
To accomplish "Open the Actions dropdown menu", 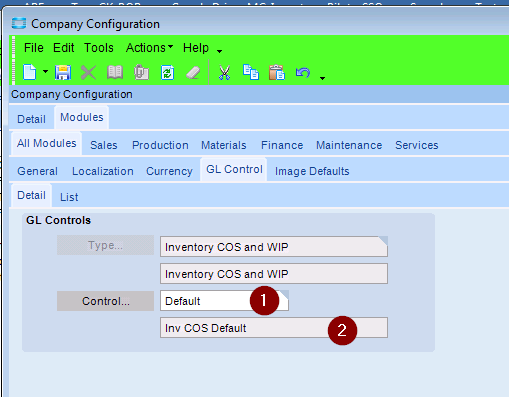I will 149,48.
